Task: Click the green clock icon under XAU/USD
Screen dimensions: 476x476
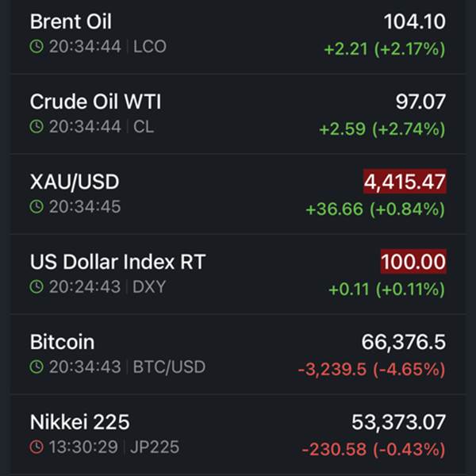Action: coord(36,207)
